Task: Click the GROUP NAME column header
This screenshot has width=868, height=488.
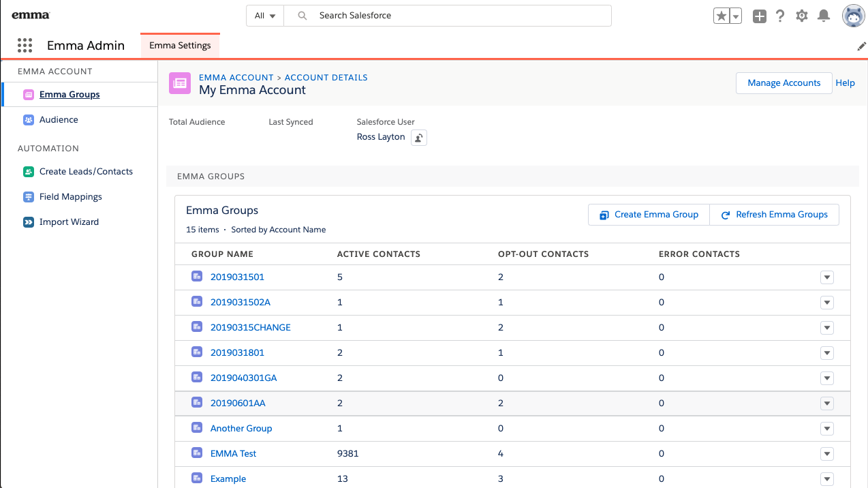Action: [222, 254]
